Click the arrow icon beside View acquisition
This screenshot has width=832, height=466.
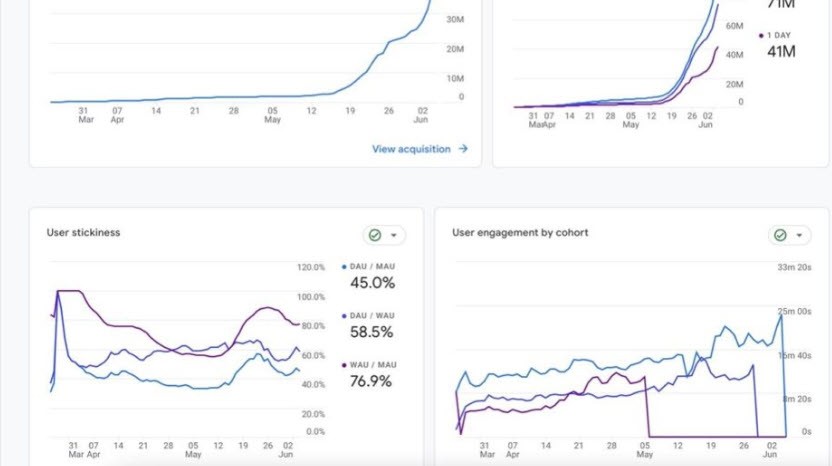(463, 149)
